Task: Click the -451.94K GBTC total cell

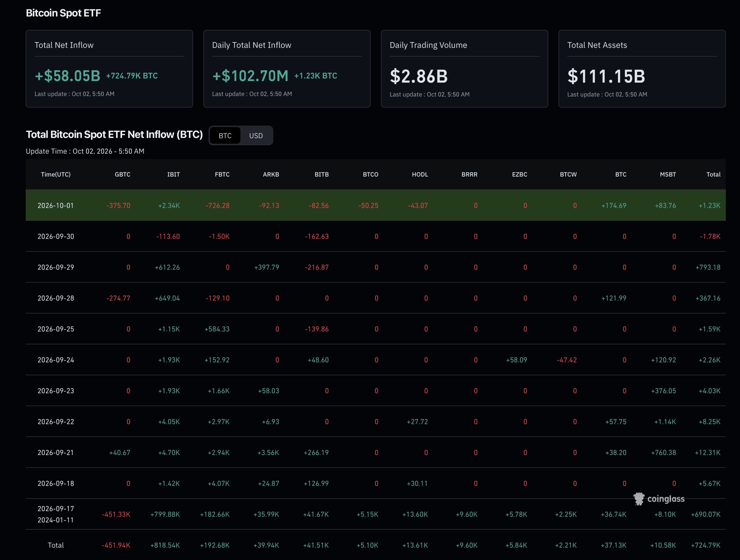Action: (x=116, y=545)
